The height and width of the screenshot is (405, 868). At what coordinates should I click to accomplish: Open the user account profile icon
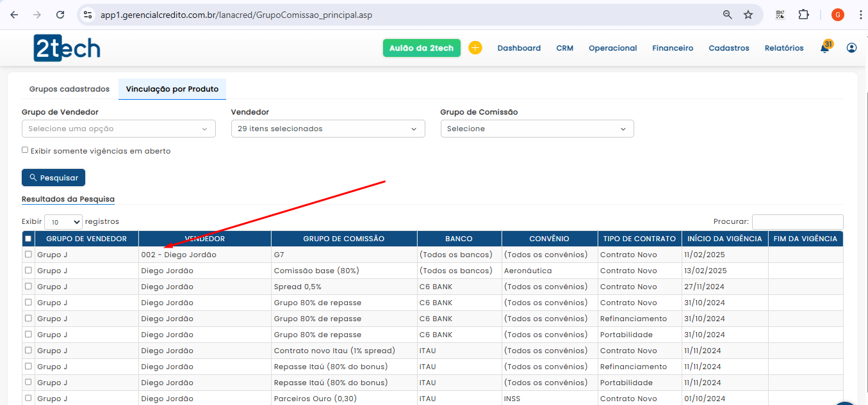tap(851, 48)
